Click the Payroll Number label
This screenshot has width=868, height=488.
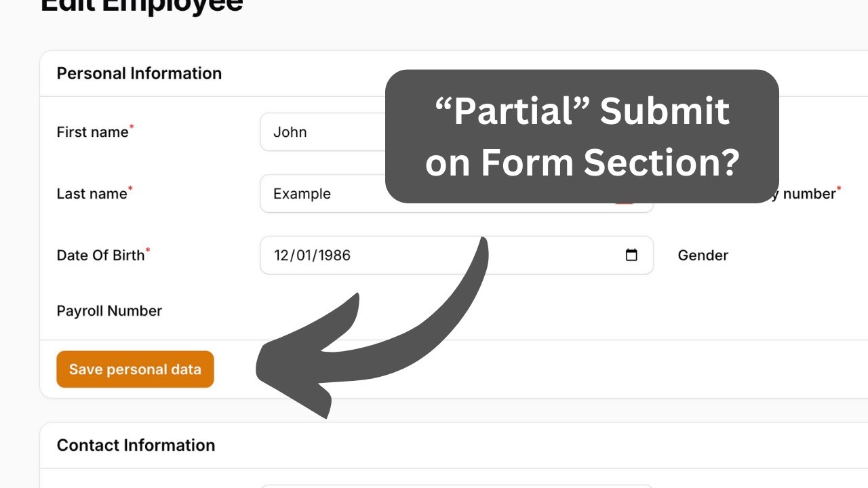click(109, 311)
